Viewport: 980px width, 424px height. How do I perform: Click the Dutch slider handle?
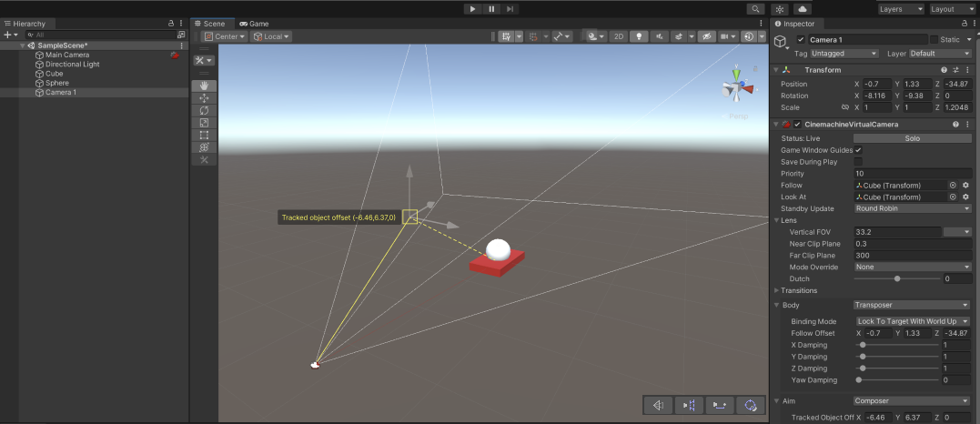[x=897, y=278]
